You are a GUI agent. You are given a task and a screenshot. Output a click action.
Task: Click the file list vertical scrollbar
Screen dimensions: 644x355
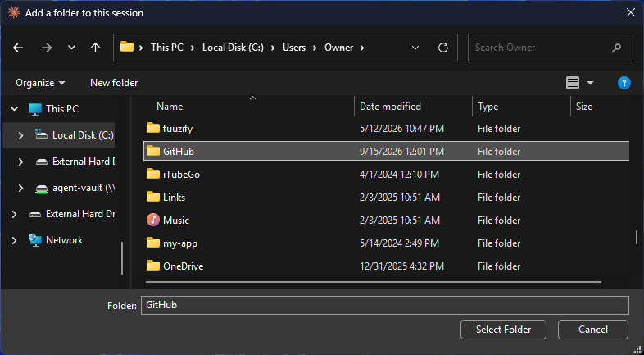coord(637,237)
